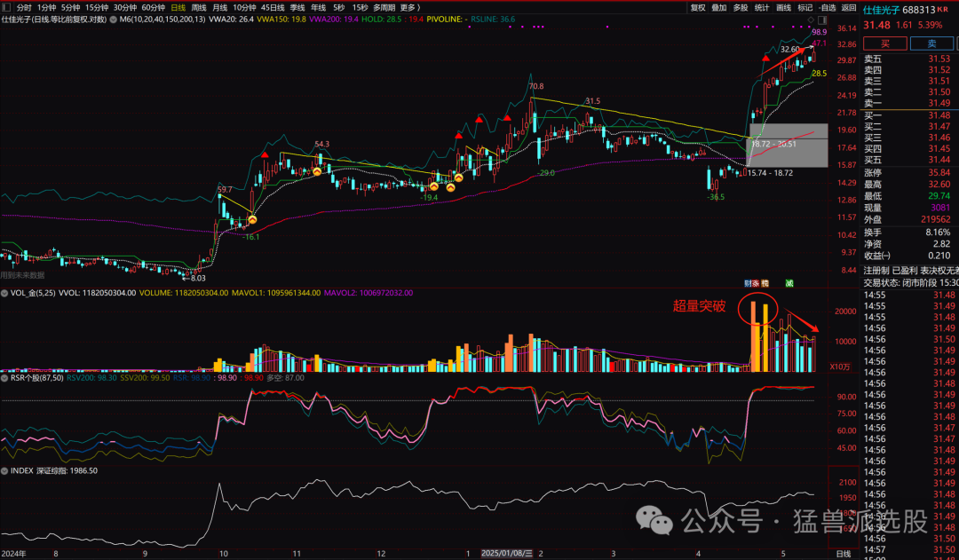Click 外盘 value 219562
The width and height of the screenshot is (959, 560).
pos(934,219)
